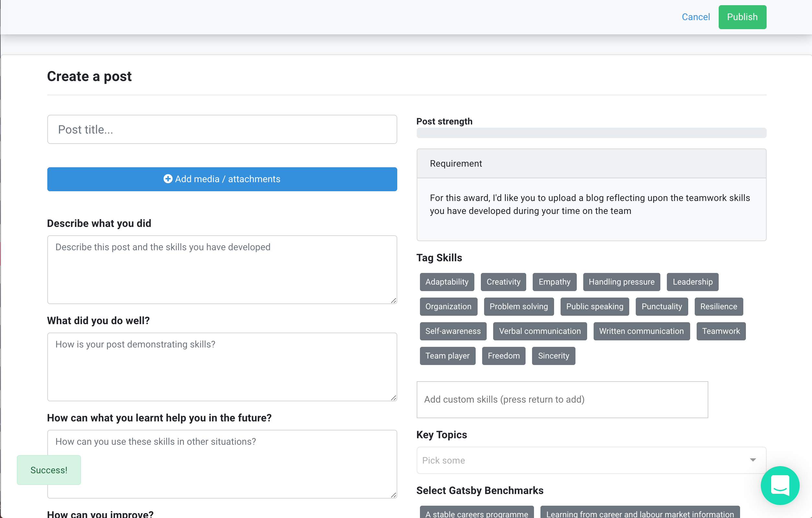The width and height of the screenshot is (812, 518).
Task: Toggle the Problem solving skill tag
Action: point(519,306)
